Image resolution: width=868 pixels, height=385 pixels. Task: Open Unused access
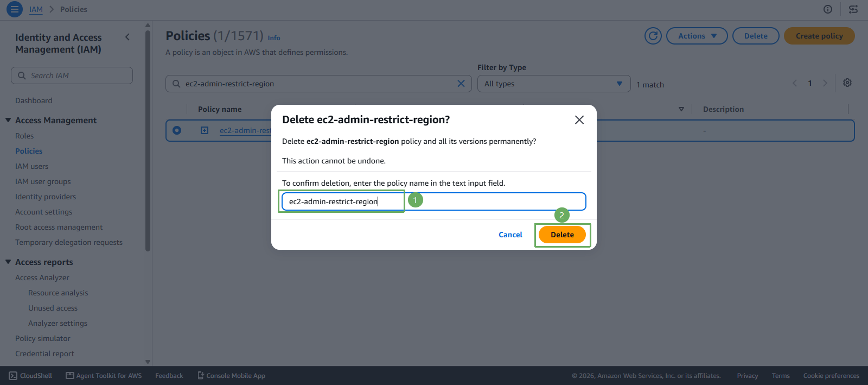53,308
